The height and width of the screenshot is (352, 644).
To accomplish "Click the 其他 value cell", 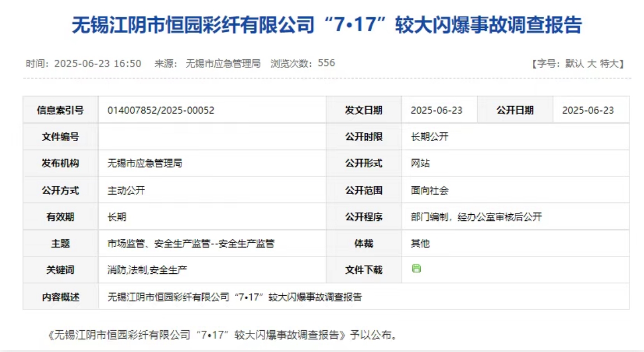I will pyautogui.click(x=515, y=244).
